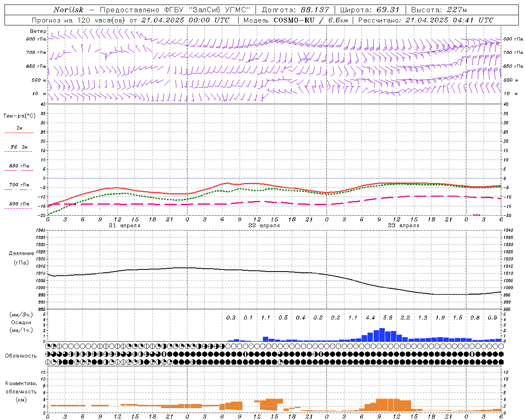Click the station name "Norilsk" in header
Viewport: 525px width, 420px height.
[x=68, y=10]
